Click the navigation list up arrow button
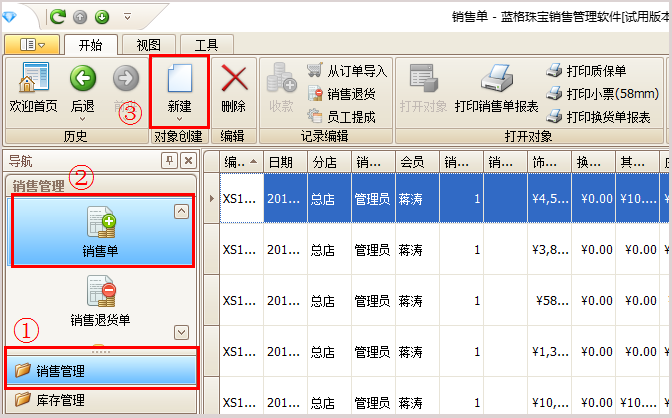672x418 pixels. click(182, 211)
